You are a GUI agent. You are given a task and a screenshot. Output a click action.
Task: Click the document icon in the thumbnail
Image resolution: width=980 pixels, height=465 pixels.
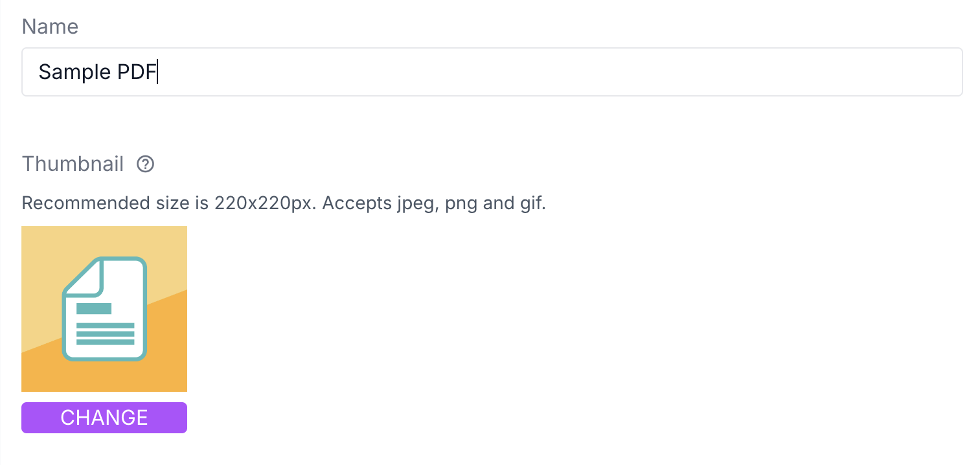coord(104,309)
